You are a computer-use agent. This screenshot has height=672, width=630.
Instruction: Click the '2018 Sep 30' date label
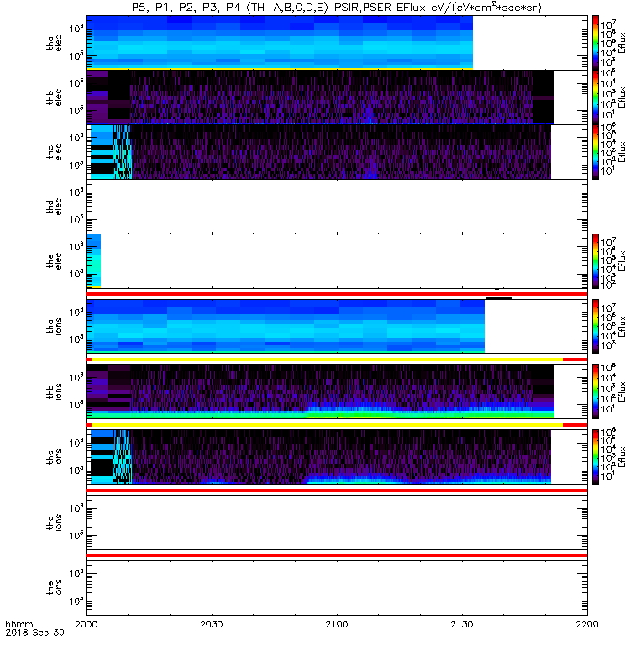tap(34, 633)
